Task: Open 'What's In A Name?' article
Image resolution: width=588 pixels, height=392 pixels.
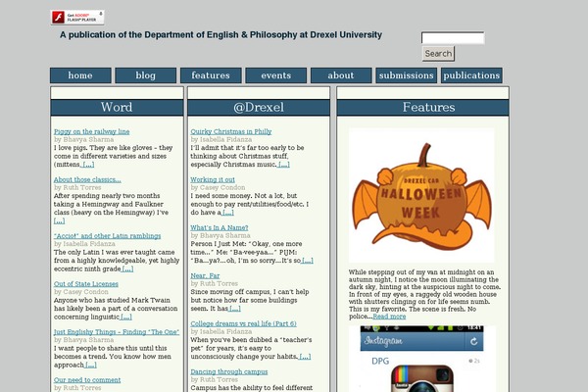Action: (x=220, y=227)
